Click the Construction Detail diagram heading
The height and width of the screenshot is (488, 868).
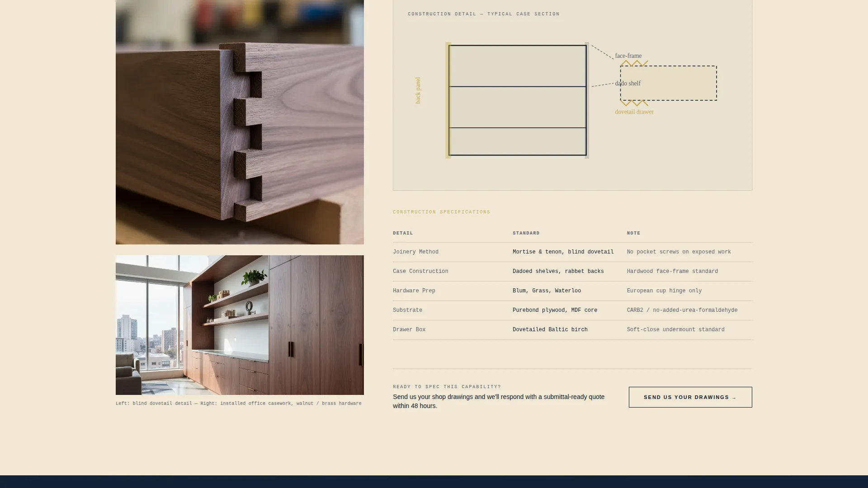pos(484,14)
